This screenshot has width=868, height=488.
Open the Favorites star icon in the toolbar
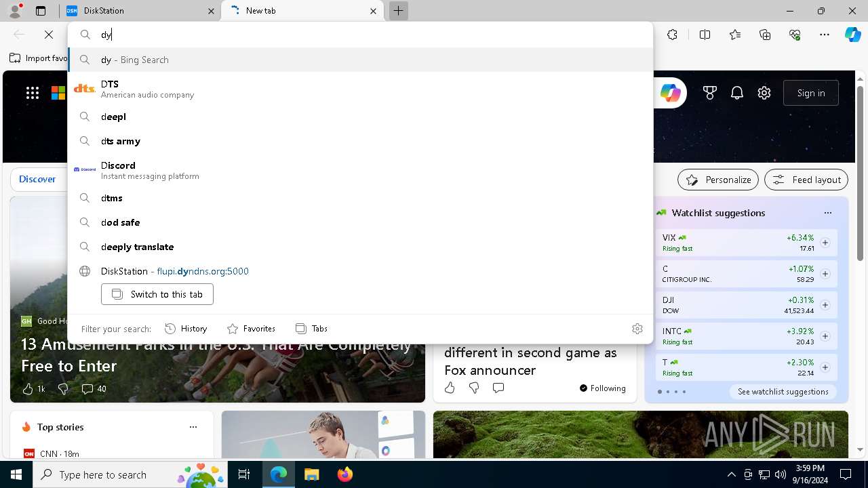pos(735,35)
